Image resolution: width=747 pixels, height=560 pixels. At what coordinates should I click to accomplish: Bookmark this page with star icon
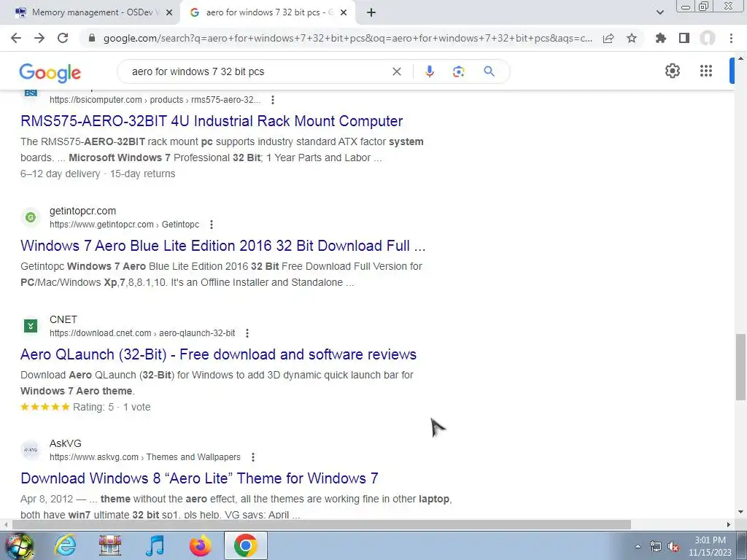click(x=632, y=38)
